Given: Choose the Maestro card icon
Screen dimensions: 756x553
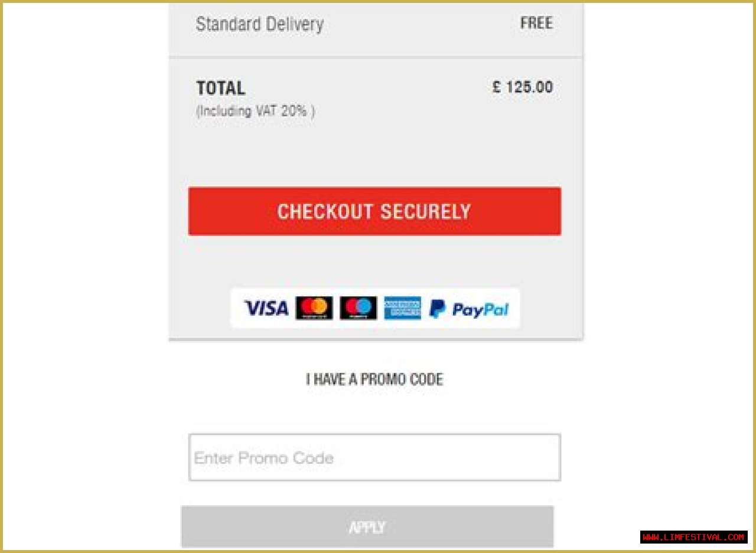Looking at the screenshot, I should [x=359, y=308].
